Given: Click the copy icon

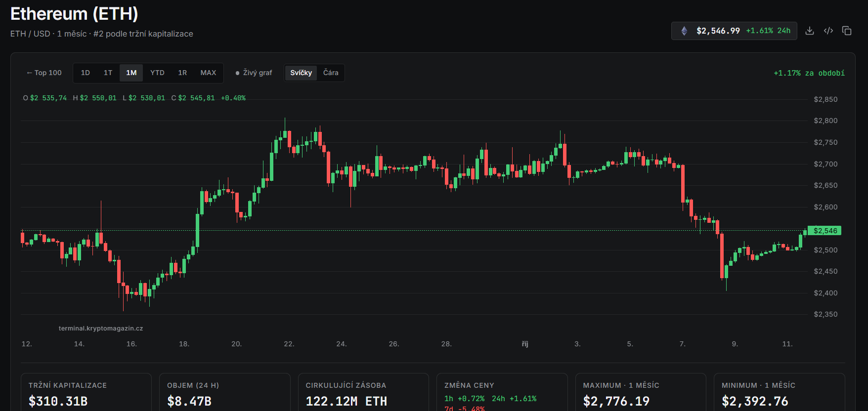Looking at the screenshot, I should pyautogui.click(x=847, y=31).
